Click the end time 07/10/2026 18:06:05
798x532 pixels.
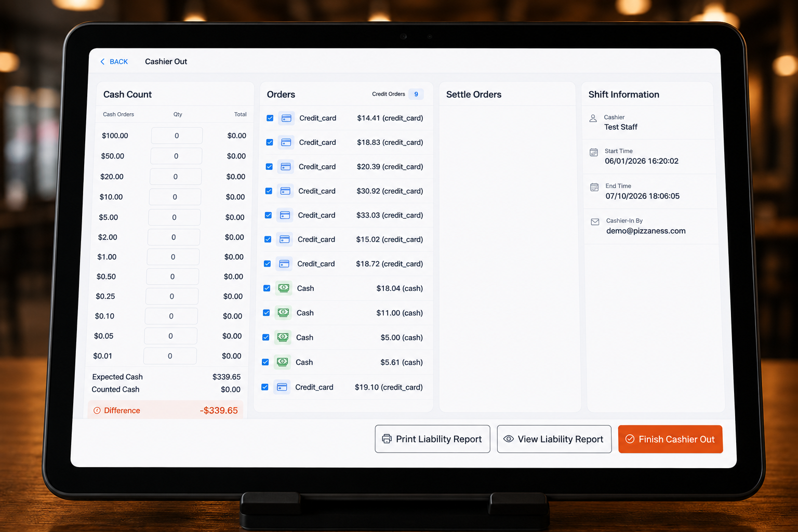tap(643, 196)
